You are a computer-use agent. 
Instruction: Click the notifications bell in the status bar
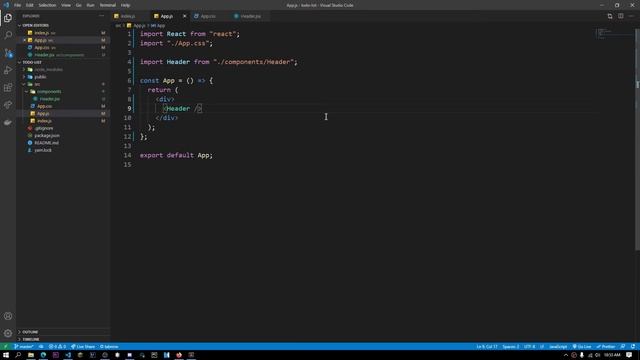[x=633, y=347]
